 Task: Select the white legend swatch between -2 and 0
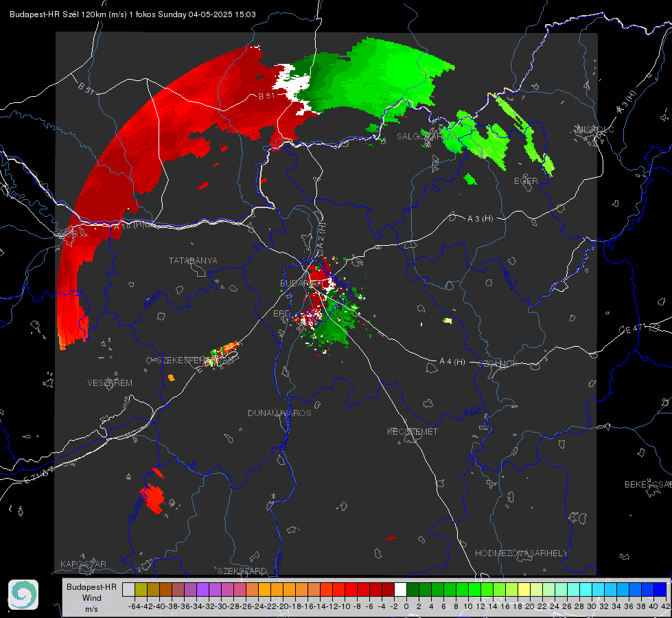[x=400, y=589]
